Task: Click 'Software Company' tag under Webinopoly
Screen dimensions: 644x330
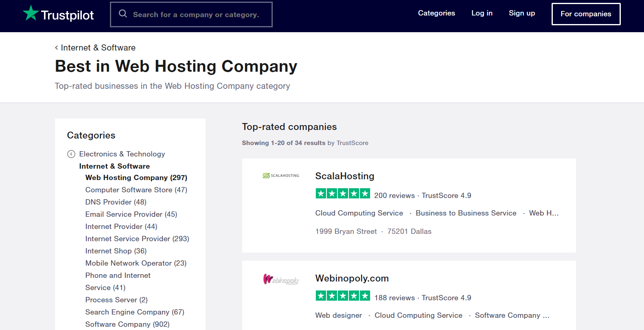Action: coord(508,315)
